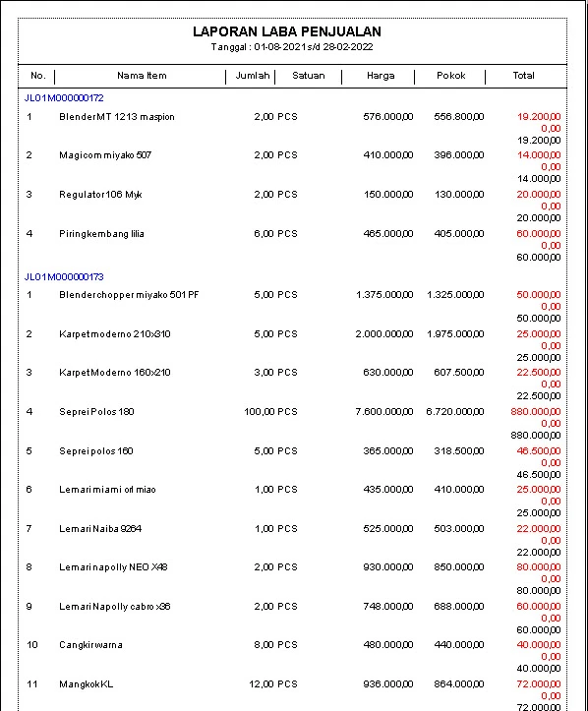Click pokok value 1.975.000,00
This screenshot has height=711, width=588.
click(455, 334)
